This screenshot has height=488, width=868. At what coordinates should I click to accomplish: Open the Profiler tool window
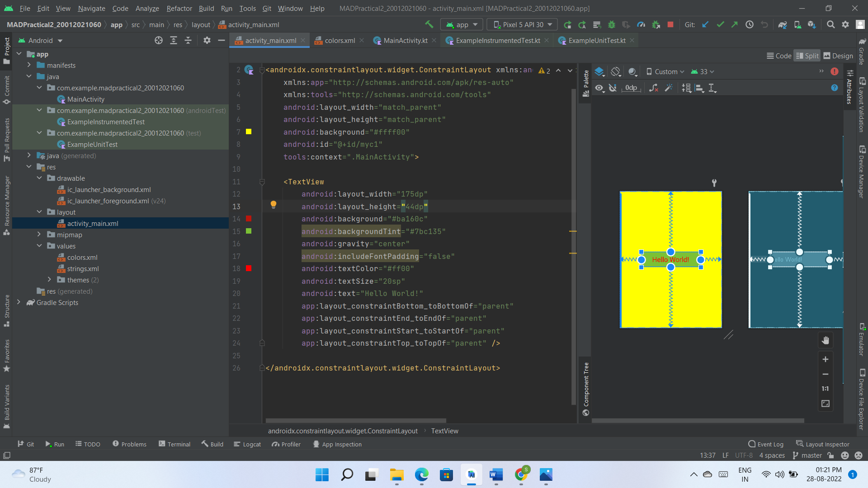[286, 444]
